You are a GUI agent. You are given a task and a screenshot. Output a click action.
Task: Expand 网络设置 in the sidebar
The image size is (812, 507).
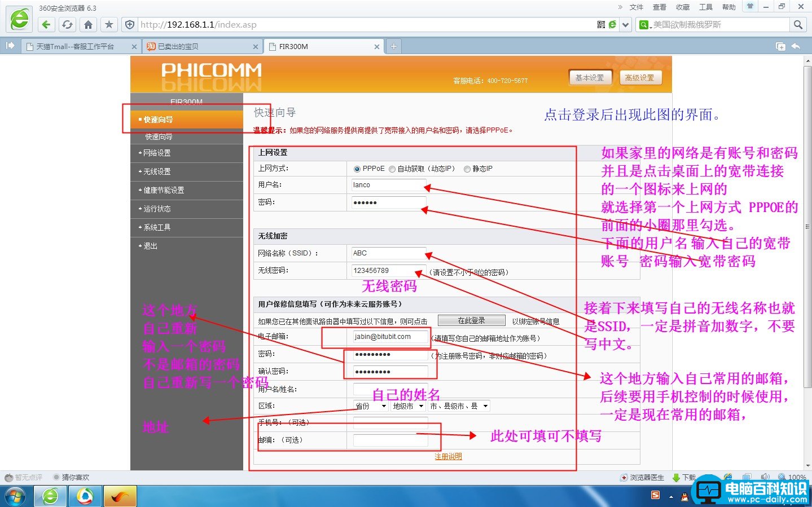[x=186, y=153]
